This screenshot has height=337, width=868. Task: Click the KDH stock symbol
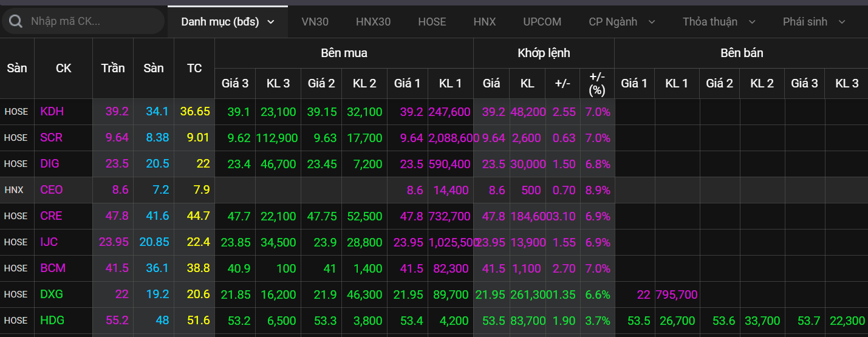52,112
